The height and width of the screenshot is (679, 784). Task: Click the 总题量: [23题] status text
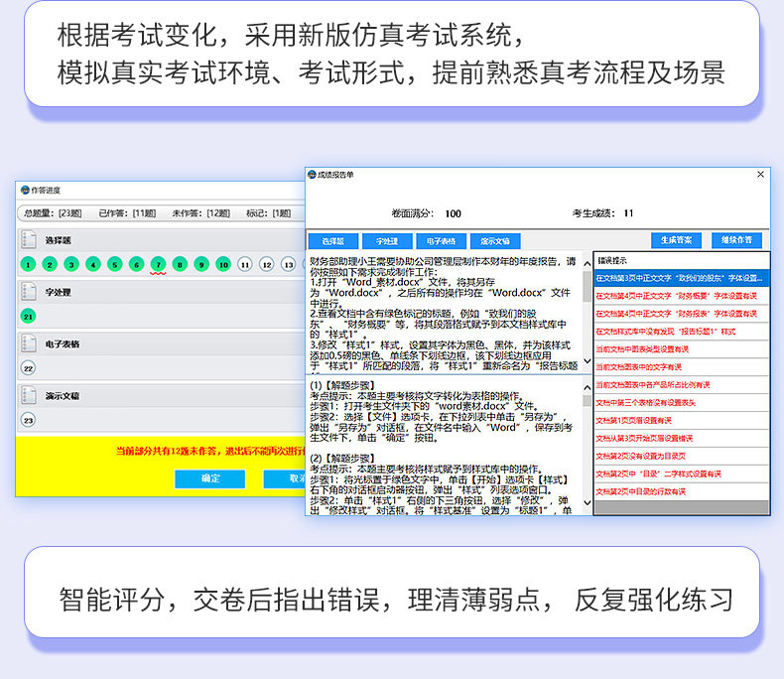[x=53, y=213]
